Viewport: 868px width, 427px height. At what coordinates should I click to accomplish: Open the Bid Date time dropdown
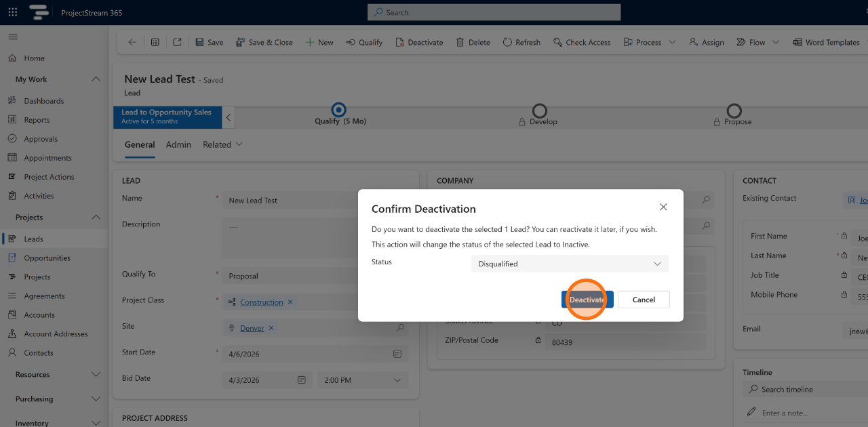pyautogui.click(x=363, y=380)
